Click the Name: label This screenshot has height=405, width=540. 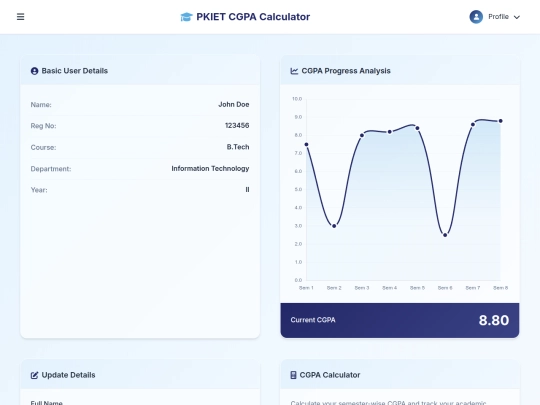point(41,105)
